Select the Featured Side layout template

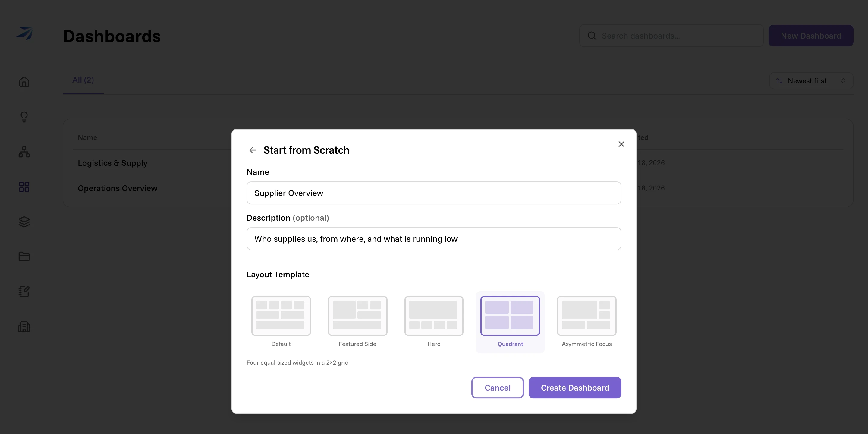357,322
